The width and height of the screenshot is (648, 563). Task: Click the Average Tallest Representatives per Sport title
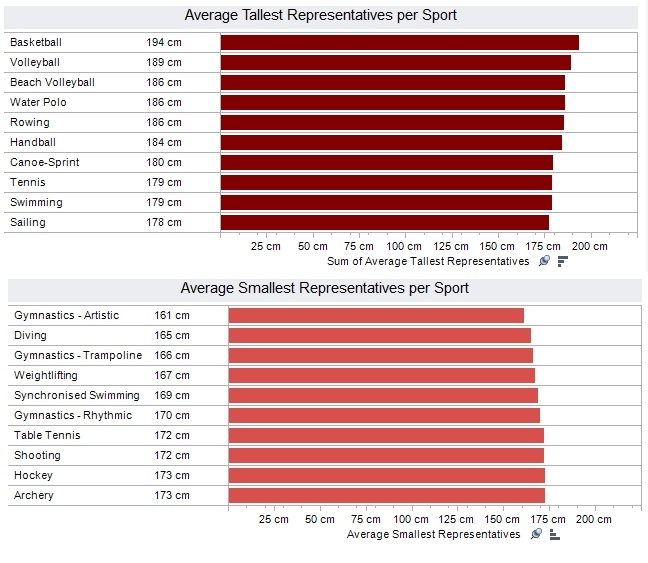tap(322, 15)
